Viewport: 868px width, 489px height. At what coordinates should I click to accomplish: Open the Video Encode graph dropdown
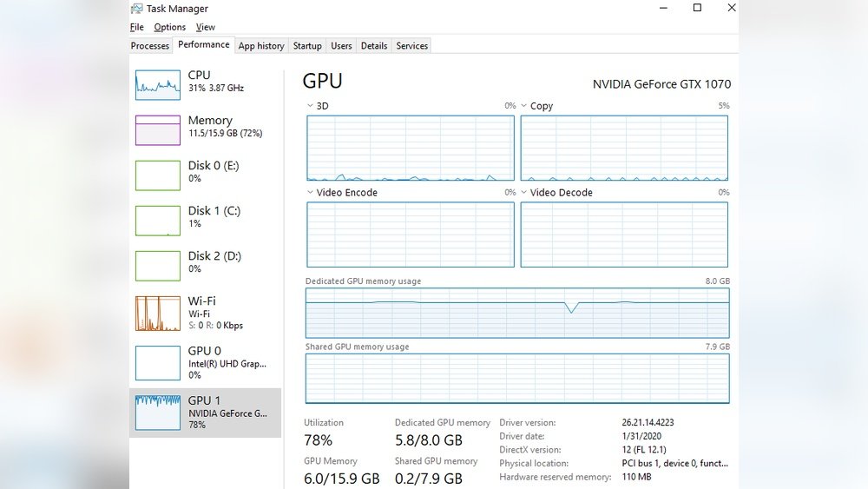(311, 193)
